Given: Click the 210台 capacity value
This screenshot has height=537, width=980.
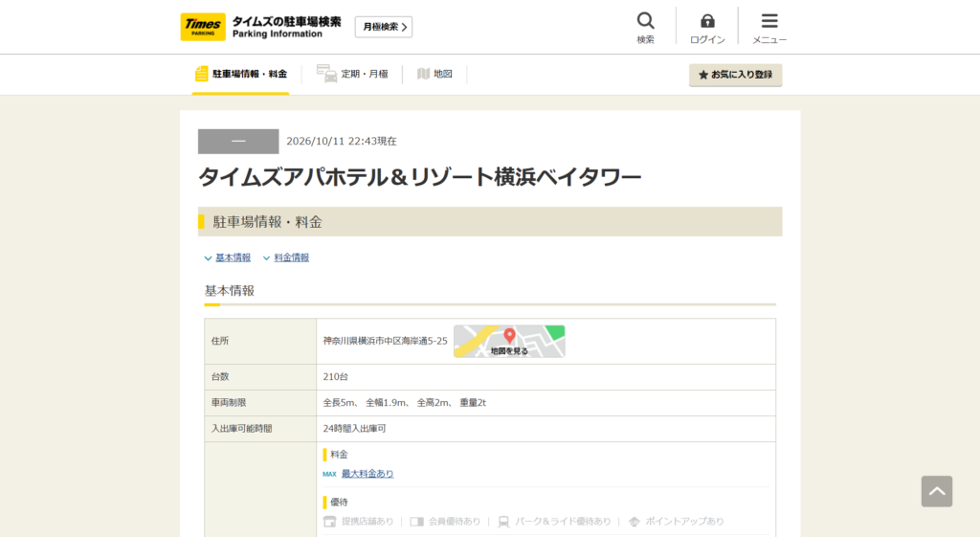Looking at the screenshot, I should [336, 377].
